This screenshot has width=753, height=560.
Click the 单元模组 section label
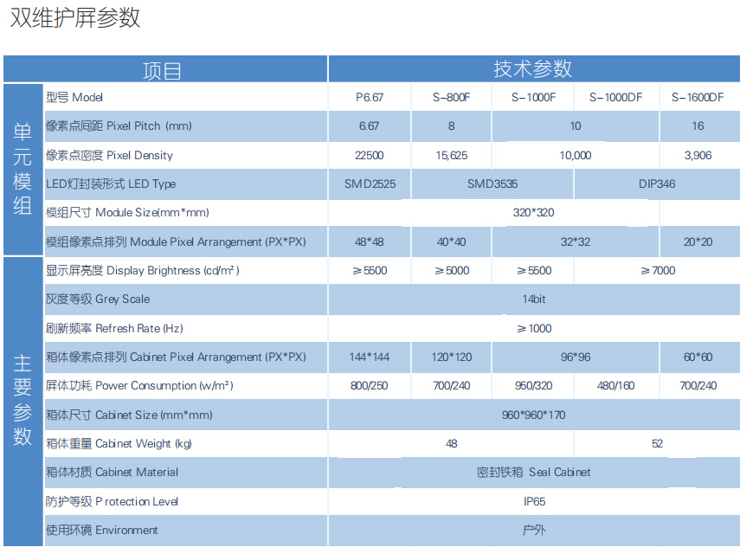tap(23, 169)
